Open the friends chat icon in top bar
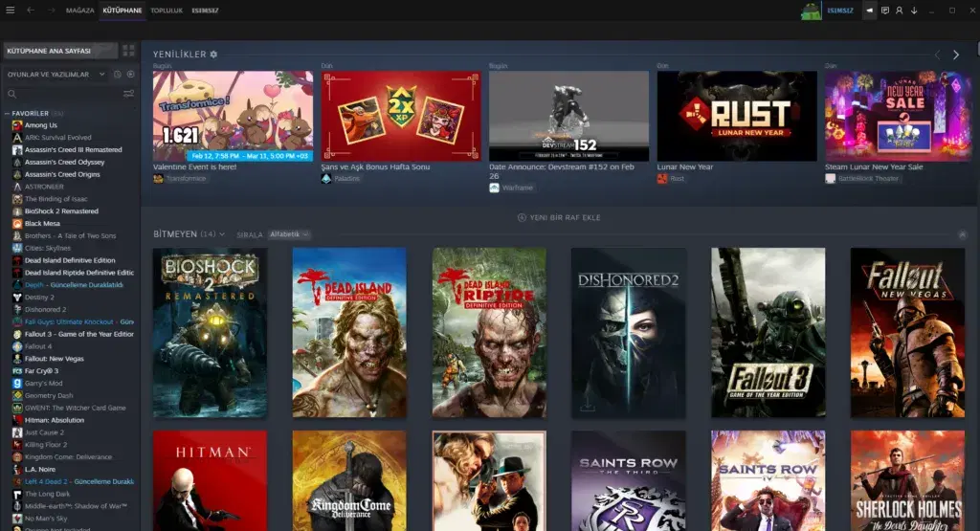This screenshot has height=531, width=980. coord(885,10)
